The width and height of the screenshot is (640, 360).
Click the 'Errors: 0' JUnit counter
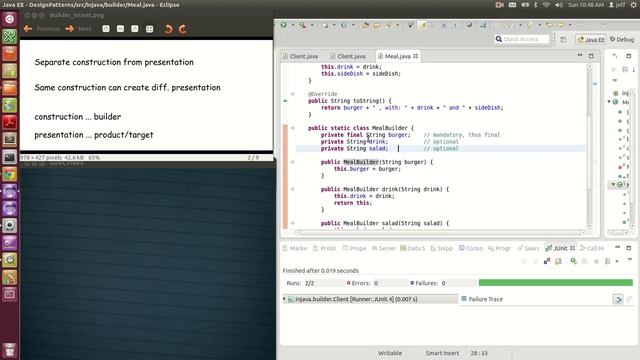coord(362,283)
